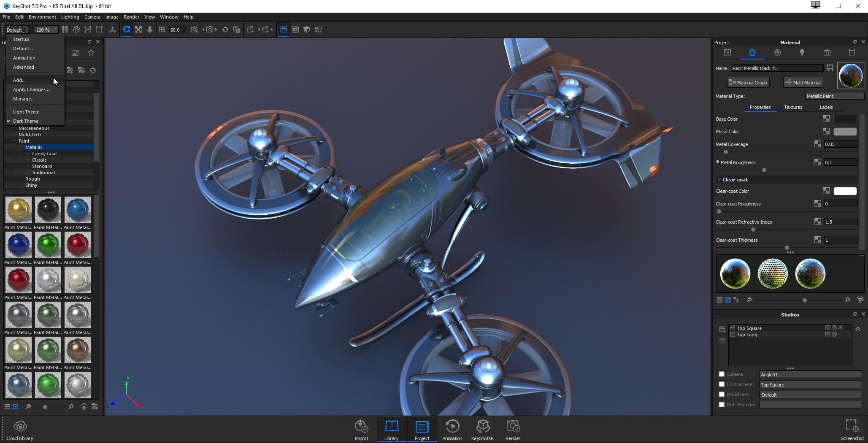Click the Clear-coat Color white swatch

click(x=844, y=191)
